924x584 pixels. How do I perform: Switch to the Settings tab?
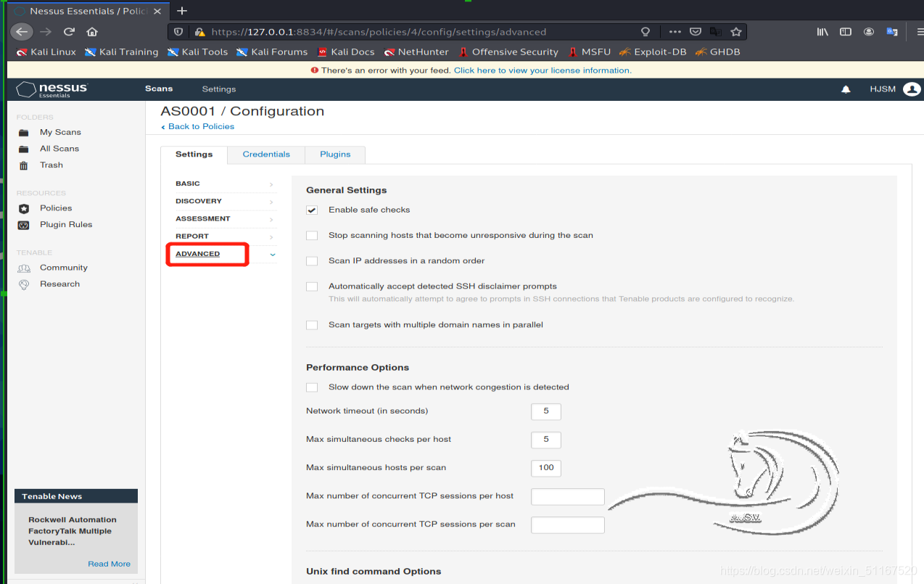[x=194, y=155]
